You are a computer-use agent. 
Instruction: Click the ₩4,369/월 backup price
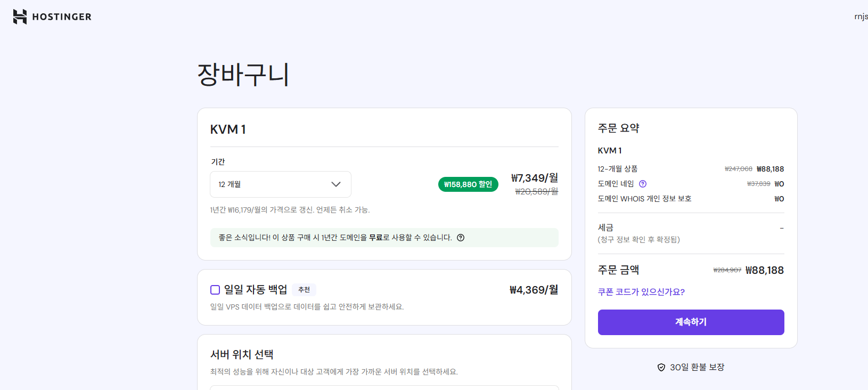click(534, 290)
